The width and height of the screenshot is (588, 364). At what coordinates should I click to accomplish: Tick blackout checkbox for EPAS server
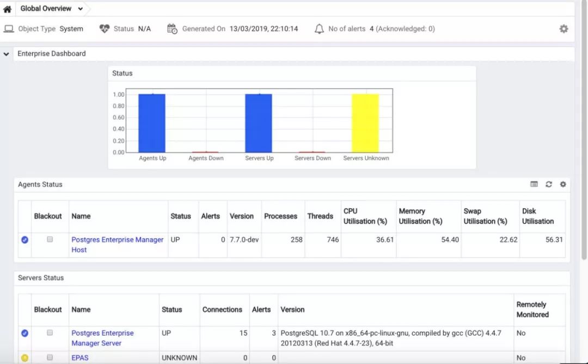[50, 357]
